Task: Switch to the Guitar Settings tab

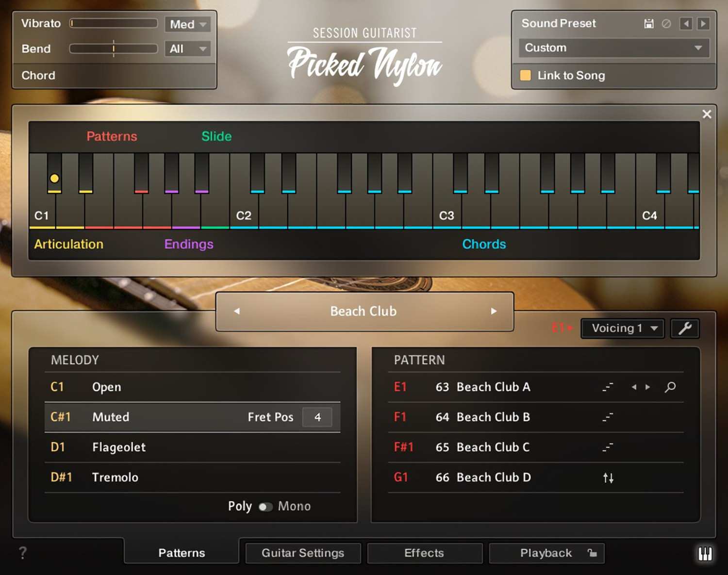Action: (x=303, y=553)
